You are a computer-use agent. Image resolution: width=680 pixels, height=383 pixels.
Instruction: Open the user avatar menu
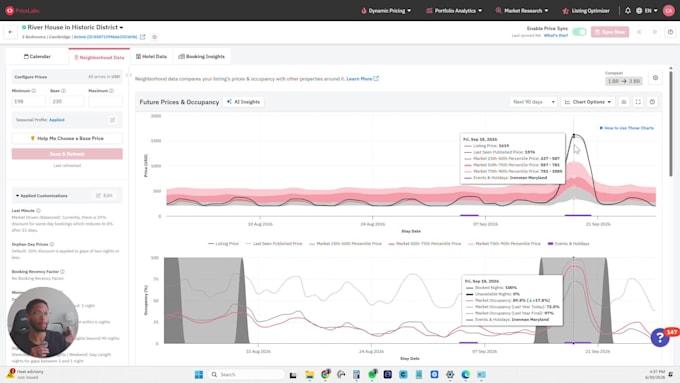668,10
